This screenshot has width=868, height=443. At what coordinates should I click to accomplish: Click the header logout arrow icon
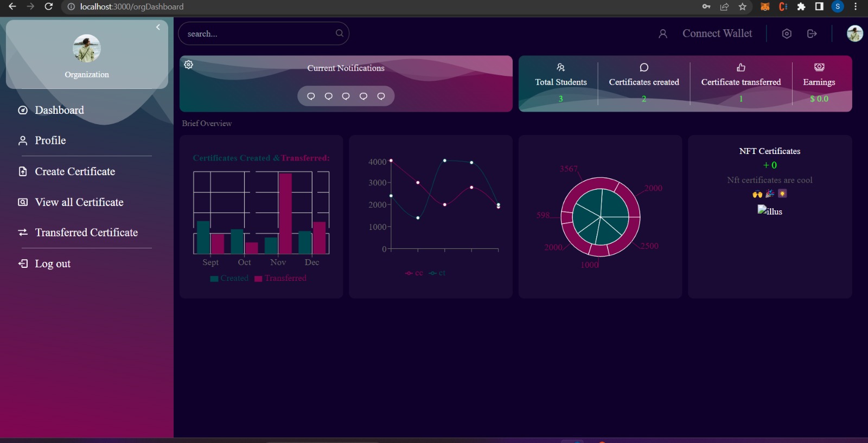[812, 34]
